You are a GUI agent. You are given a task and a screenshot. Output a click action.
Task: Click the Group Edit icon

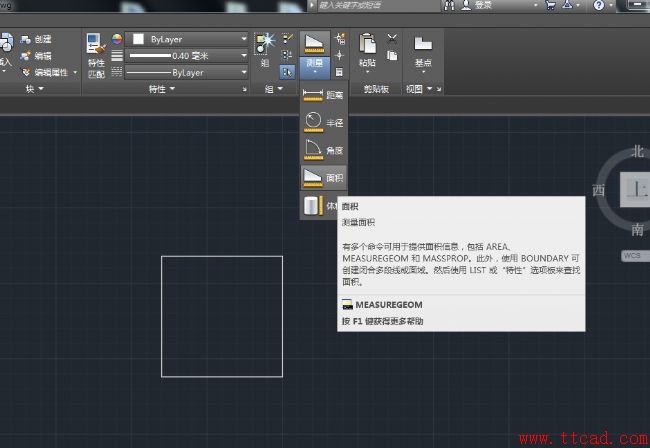(x=287, y=56)
